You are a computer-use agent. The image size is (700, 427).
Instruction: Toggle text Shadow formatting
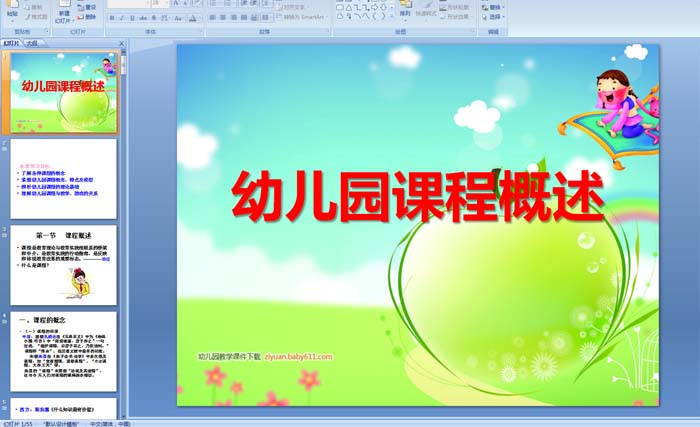point(154,18)
